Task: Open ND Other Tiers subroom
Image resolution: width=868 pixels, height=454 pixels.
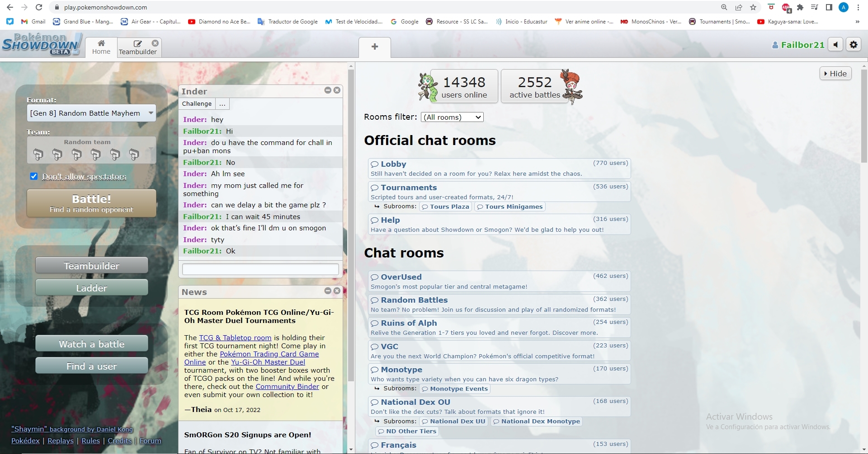Action: point(407,431)
